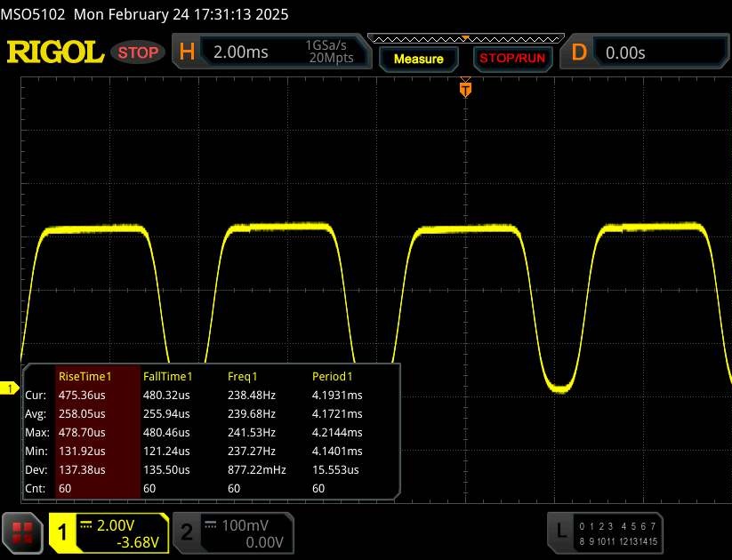This screenshot has width=732, height=560.
Task: Click the Cnt row label
Action: pos(35,489)
